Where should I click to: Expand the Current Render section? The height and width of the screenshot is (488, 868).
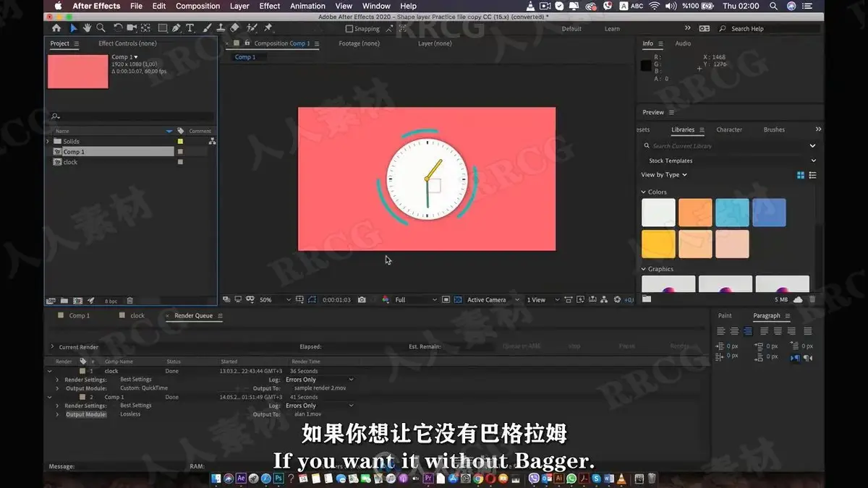pyautogui.click(x=52, y=347)
